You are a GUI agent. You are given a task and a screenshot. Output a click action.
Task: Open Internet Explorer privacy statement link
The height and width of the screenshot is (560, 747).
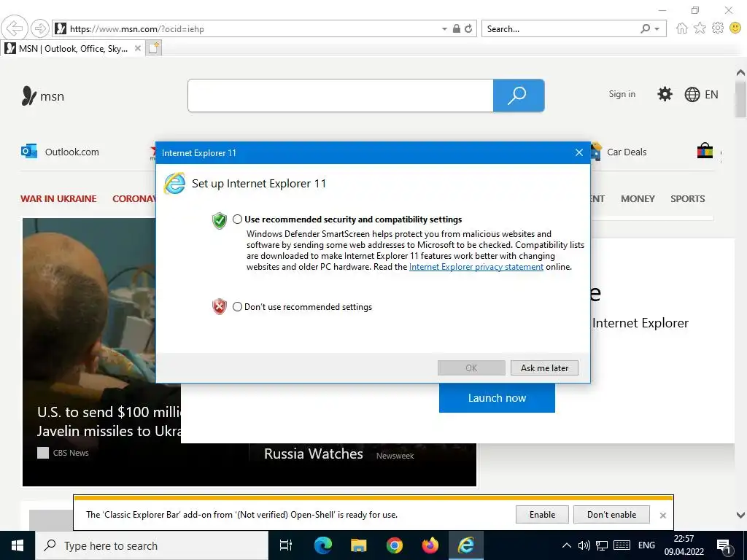pyautogui.click(x=476, y=267)
